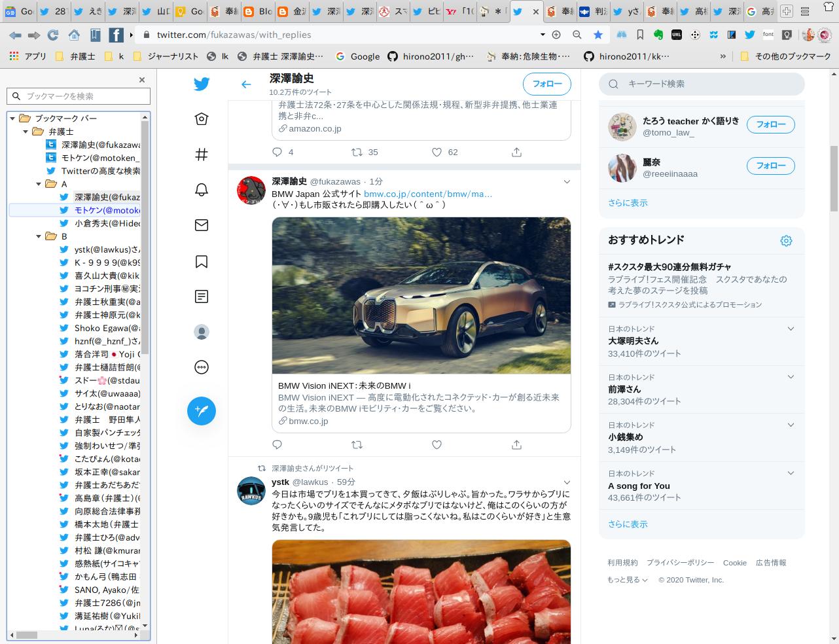839x644 pixels.
Task: Retweet the tweet with 35 retweets
Action: [357, 152]
